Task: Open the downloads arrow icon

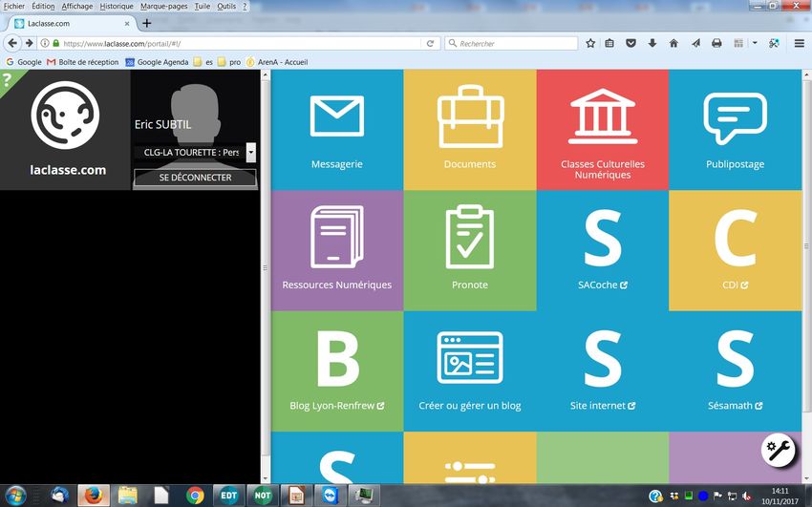Action: (x=652, y=44)
